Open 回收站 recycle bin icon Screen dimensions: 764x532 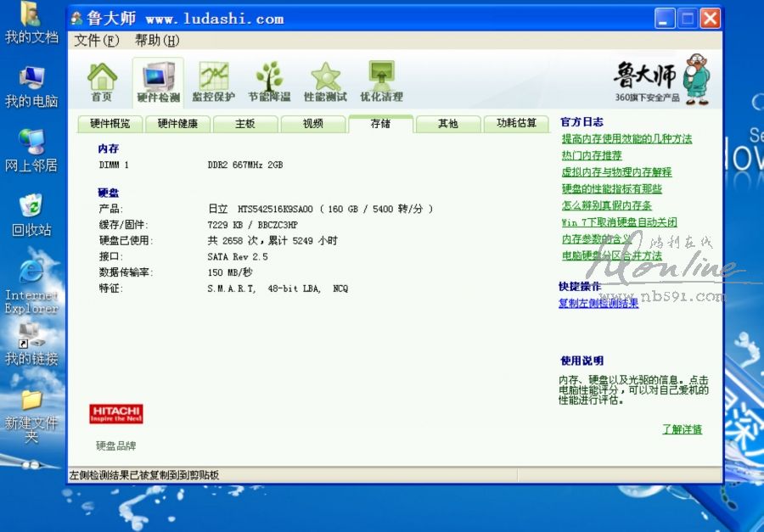pyautogui.click(x=31, y=215)
